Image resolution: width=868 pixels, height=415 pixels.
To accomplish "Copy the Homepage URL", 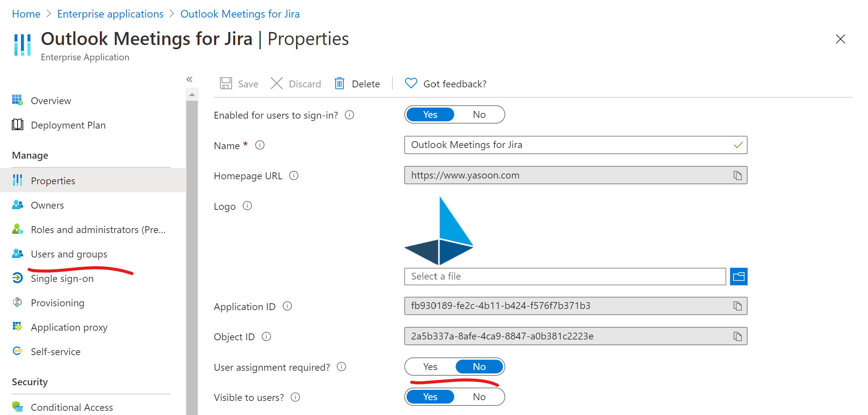I will 738,175.
